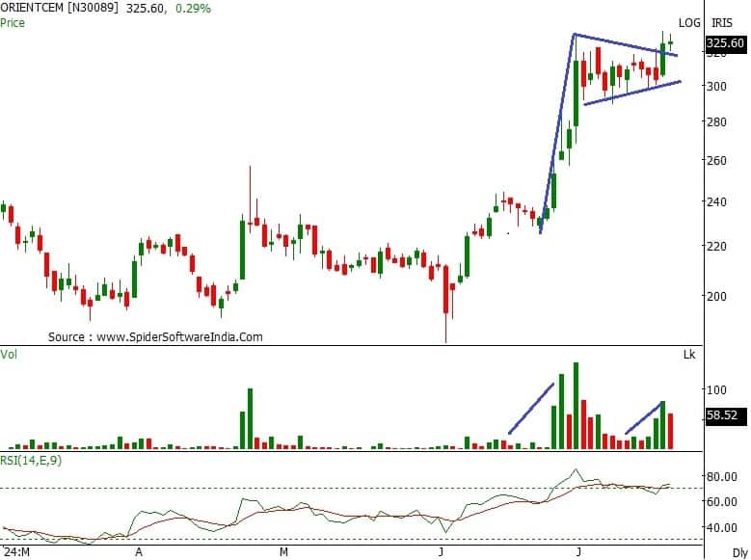Screen dimensions: 751x560
Task: Select the upper pennant trendline
Action: [627, 45]
